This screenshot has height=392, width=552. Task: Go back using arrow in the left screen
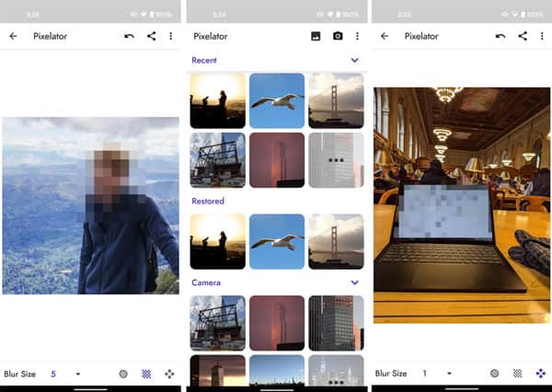[x=13, y=36]
